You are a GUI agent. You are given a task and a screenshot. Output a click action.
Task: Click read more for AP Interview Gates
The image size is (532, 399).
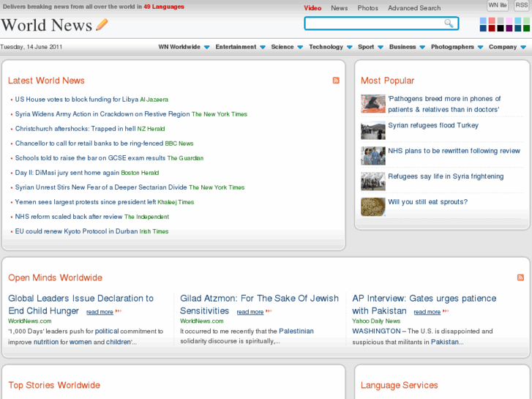tap(427, 312)
